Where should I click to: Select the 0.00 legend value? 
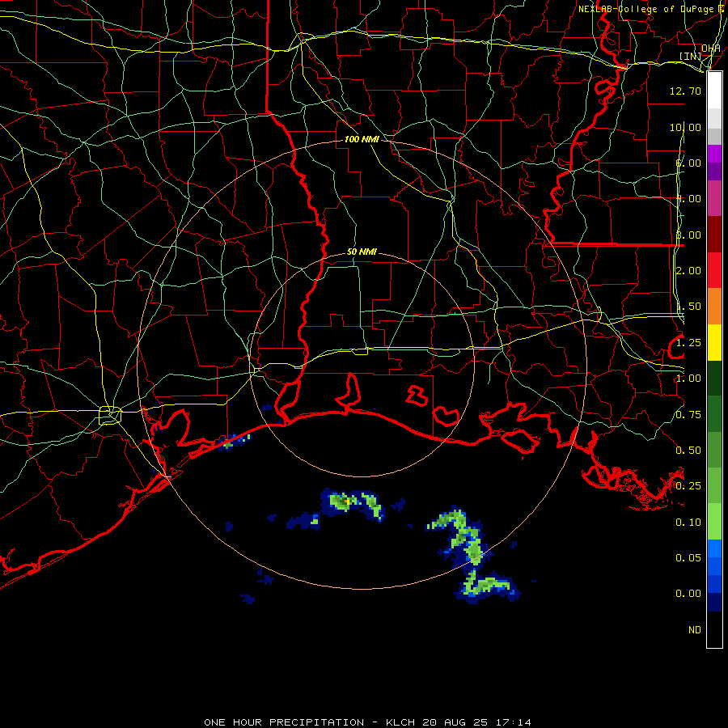click(x=688, y=594)
